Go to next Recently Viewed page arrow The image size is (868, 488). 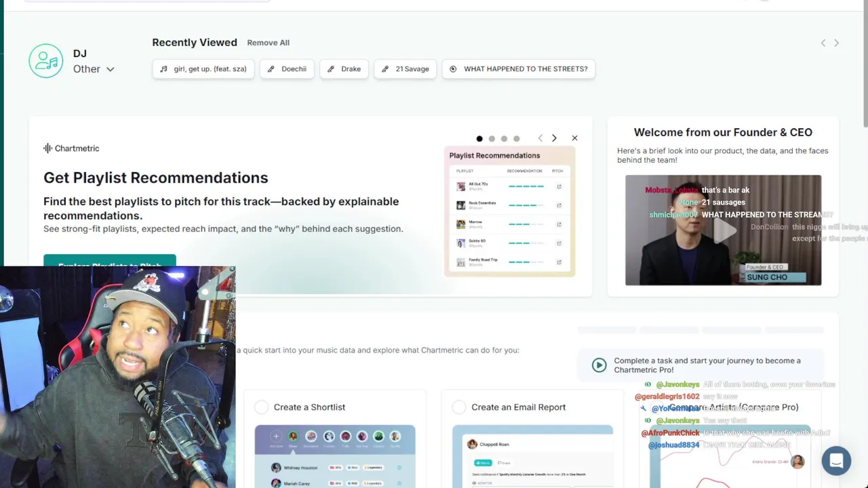(x=836, y=43)
